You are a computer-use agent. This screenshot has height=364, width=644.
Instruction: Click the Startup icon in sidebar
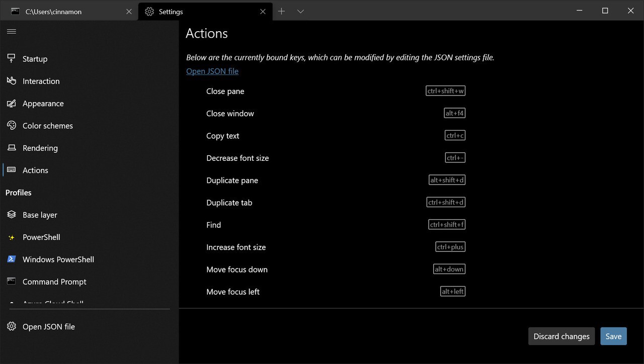coord(12,59)
